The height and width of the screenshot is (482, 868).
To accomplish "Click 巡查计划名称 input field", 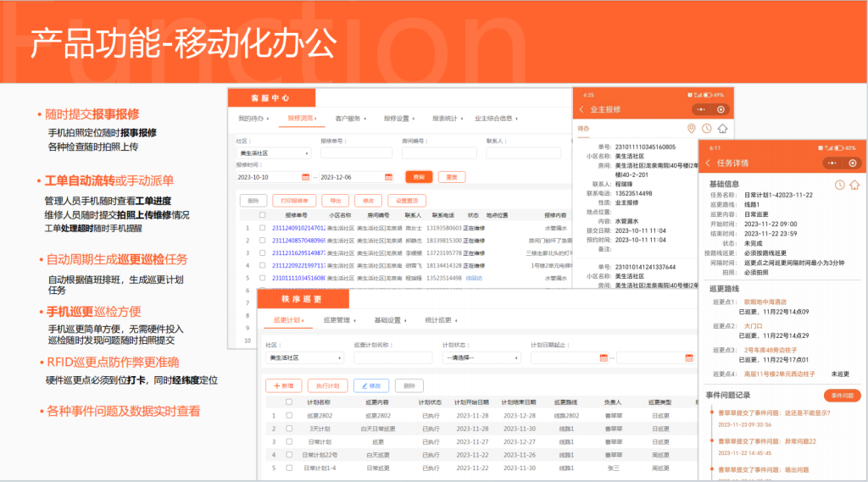I will (393, 358).
